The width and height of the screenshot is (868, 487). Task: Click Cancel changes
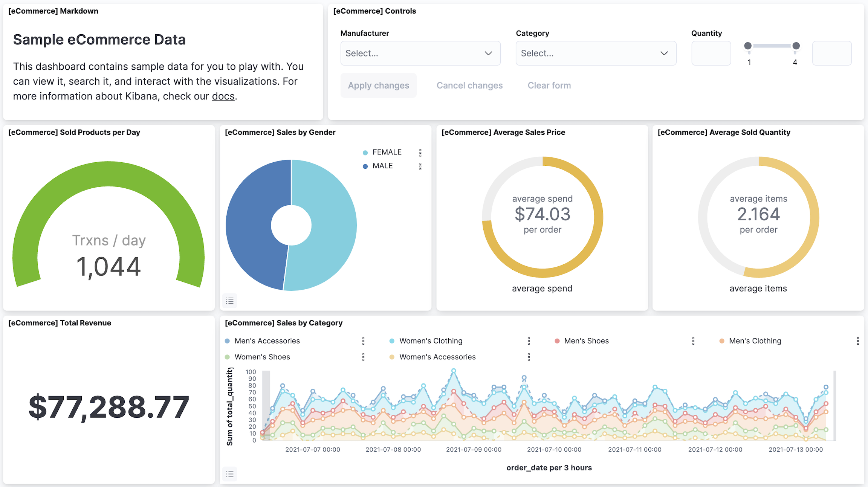click(x=469, y=85)
